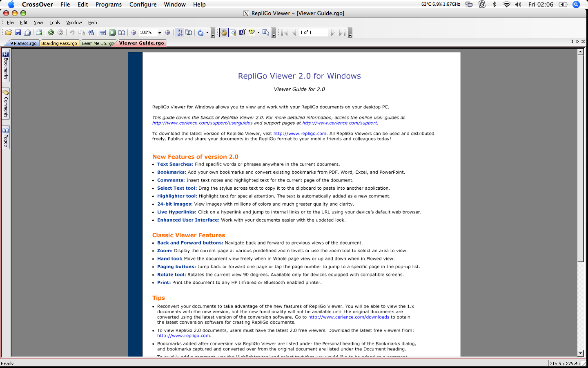588x368 pixels.
Task: Click the zoom in plus icon
Action: pyautogui.click(x=167, y=32)
